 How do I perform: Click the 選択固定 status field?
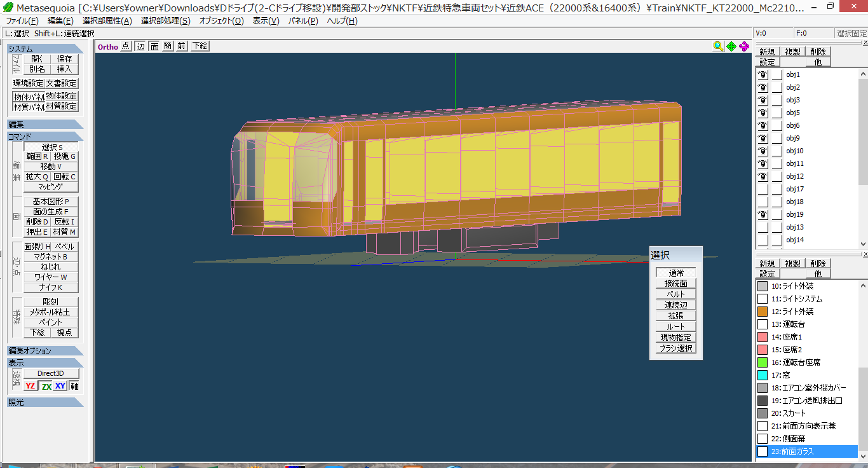point(851,33)
